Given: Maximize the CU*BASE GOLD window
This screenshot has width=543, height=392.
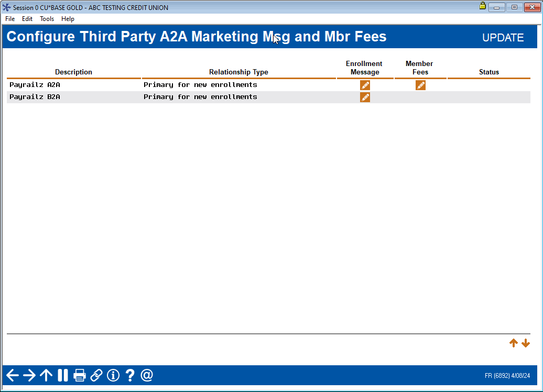Looking at the screenshot, I should coord(514,7).
